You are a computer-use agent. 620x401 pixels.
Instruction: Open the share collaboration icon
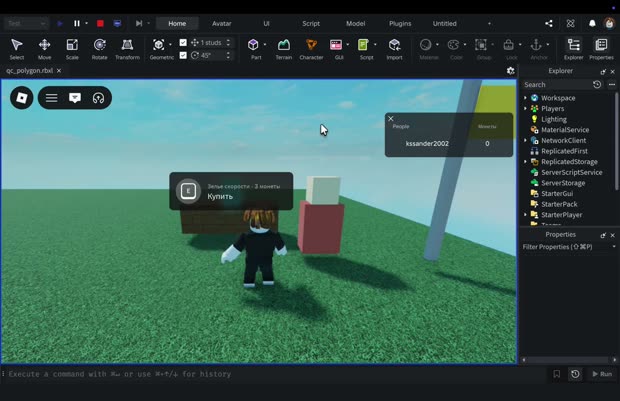[549, 23]
